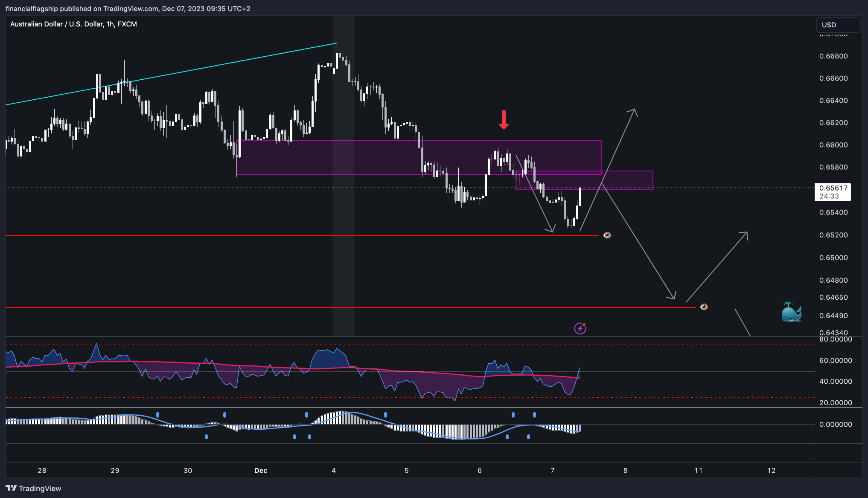Click price level 0.66000 on price axis
This screenshot has width=868, height=498.
click(x=833, y=145)
